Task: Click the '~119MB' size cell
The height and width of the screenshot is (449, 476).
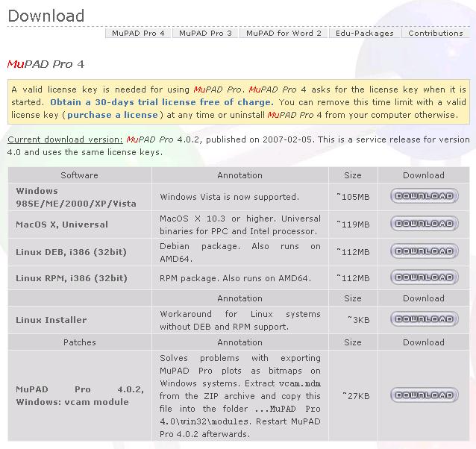Action: [x=353, y=224]
